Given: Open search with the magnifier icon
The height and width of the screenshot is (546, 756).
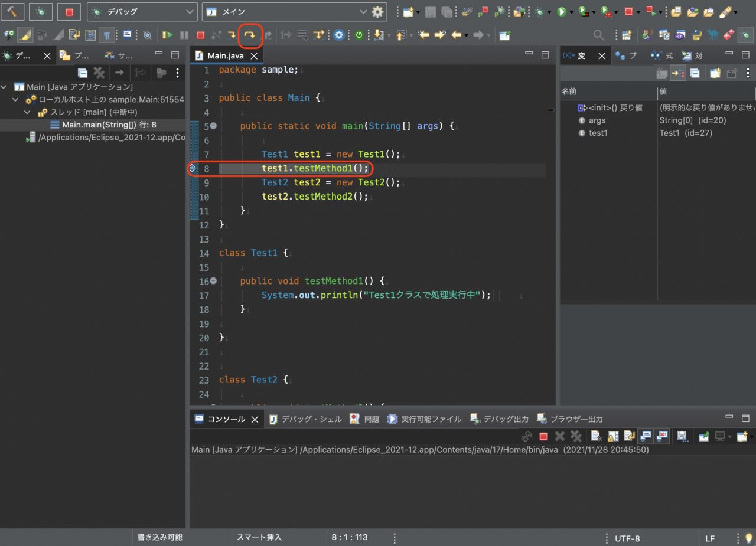Looking at the screenshot, I should pyautogui.click(x=598, y=35).
